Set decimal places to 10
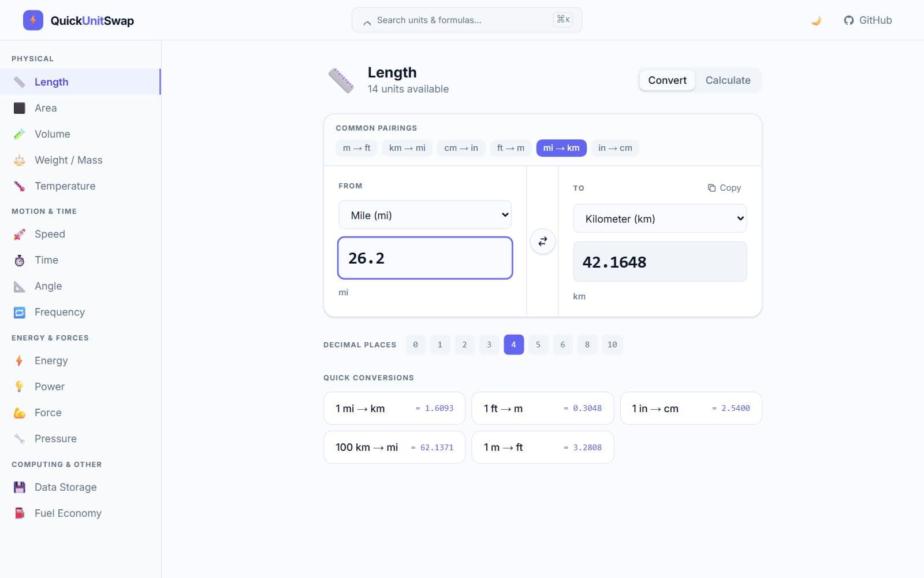 [612, 344]
